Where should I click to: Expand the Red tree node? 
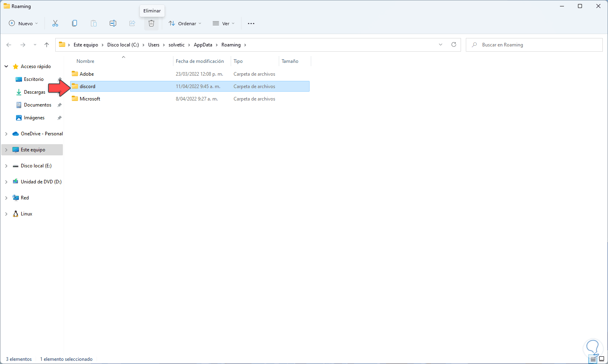tap(6, 198)
